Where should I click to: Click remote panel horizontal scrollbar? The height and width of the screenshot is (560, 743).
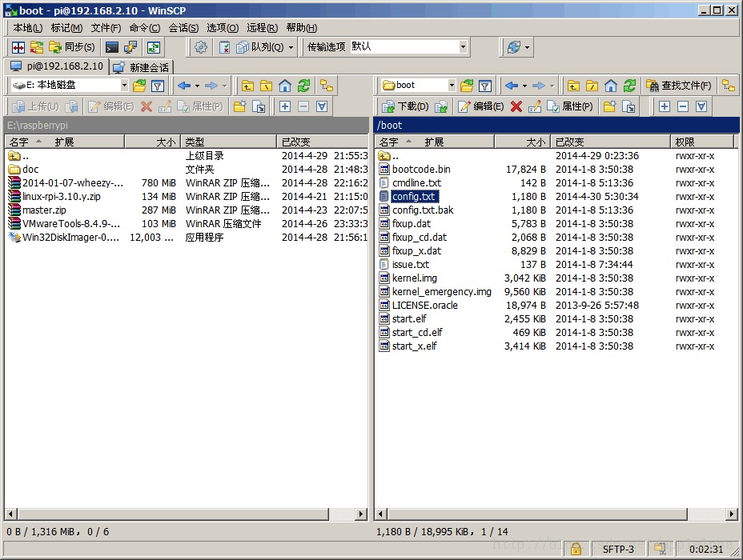(x=537, y=514)
